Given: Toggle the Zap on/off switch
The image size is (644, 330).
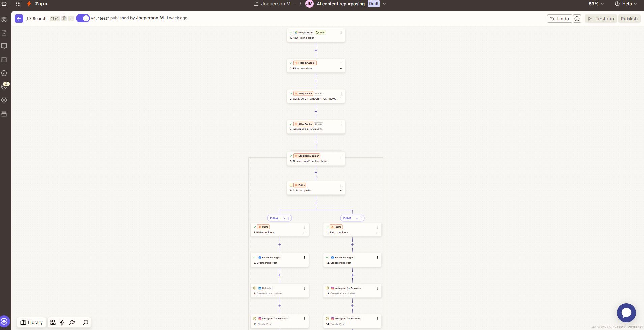Looking at the screenshot, I should (83, 18).
